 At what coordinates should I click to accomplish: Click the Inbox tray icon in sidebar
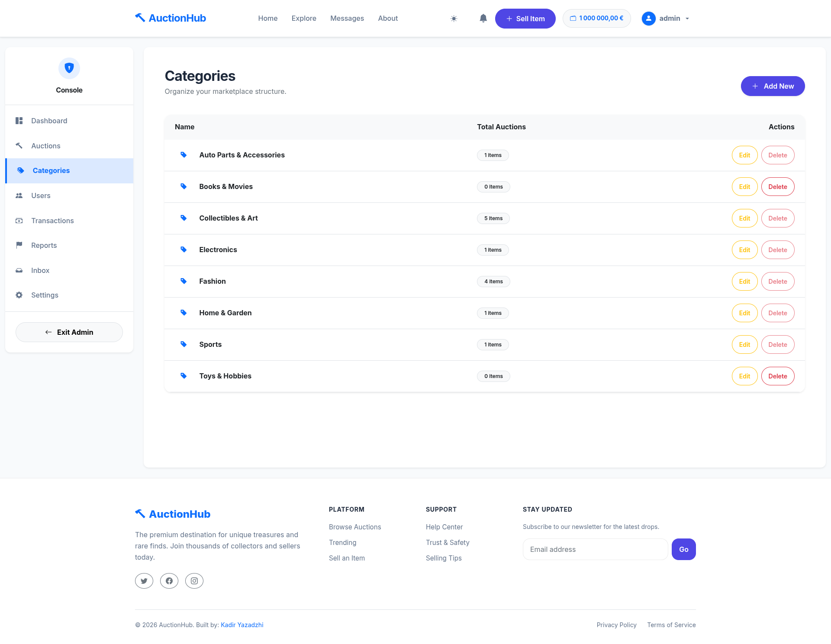coord(19,270)
